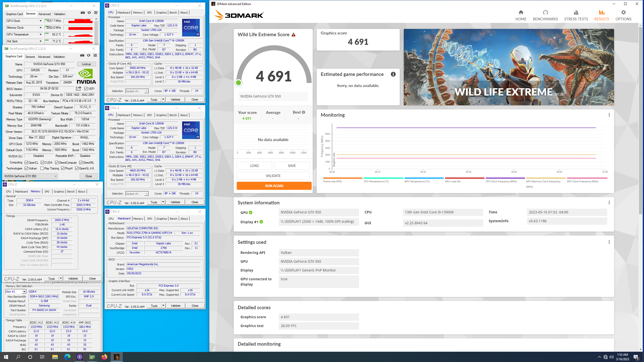
Task: Switch to Mainboard tab in top CPU-Z window
Action: coord(124,13)
